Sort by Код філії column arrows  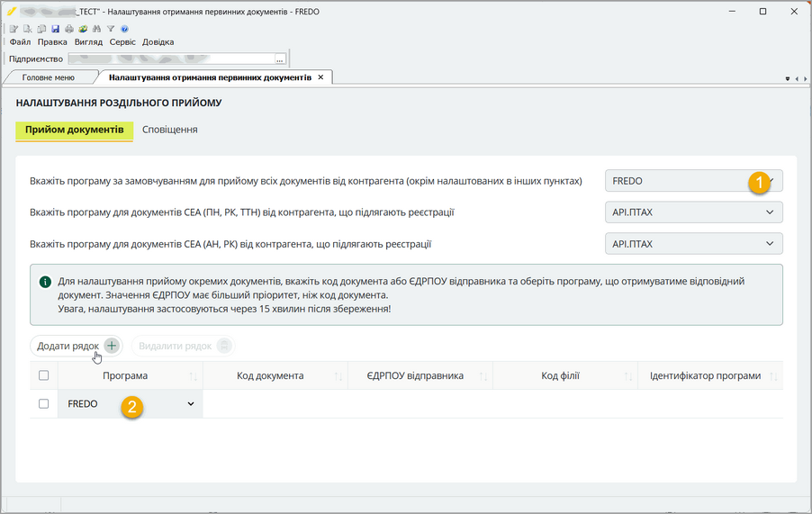coord(628,376)
